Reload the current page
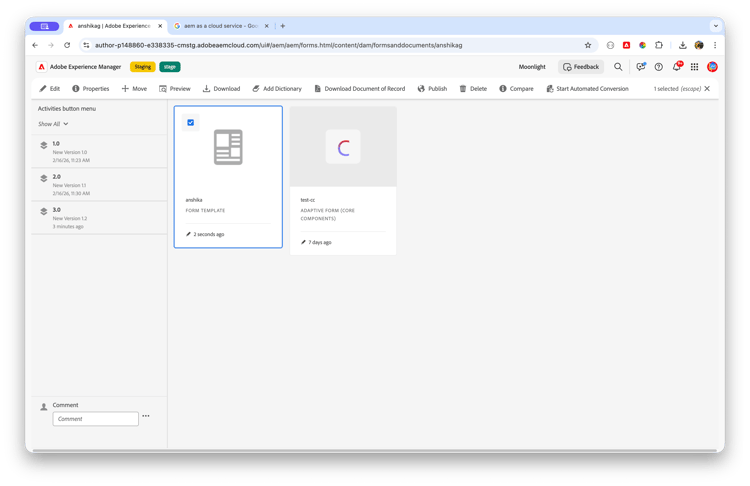The width and height of the screenshot is (750, 486). (x=67, y=45)
